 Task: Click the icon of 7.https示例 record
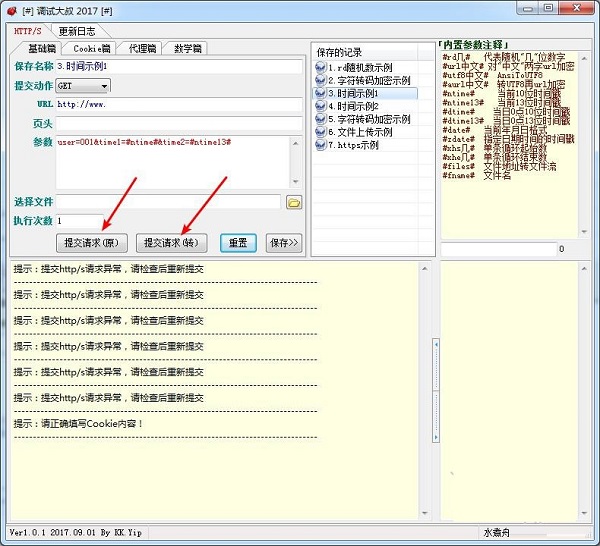[320, 145]
